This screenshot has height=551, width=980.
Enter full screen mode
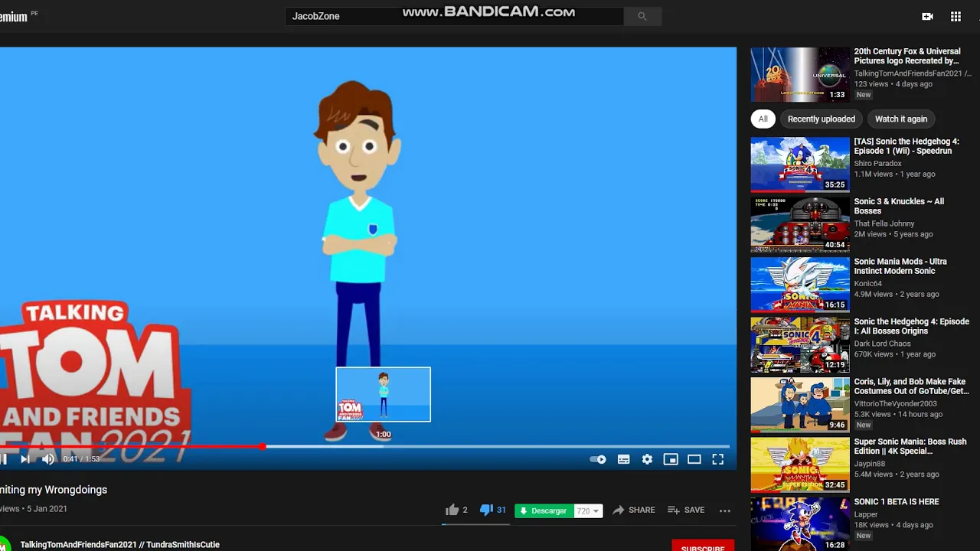point(718,459)
